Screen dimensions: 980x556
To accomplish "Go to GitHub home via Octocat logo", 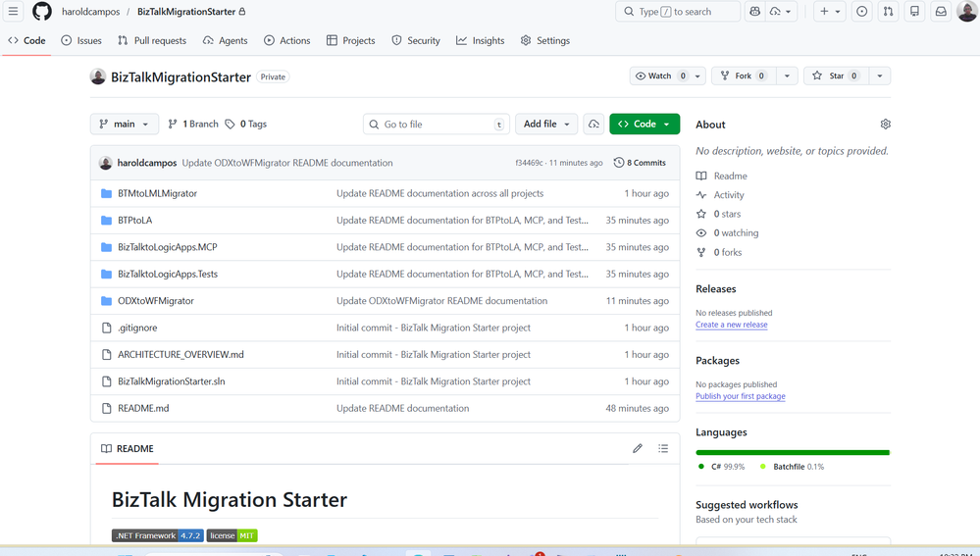I will 42,11.
